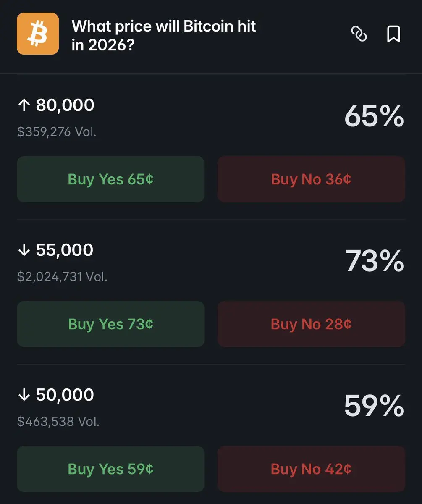Buy No at 42¢ for 50,000
Viewport: 422px width, 504px height.
pos(311,469)
